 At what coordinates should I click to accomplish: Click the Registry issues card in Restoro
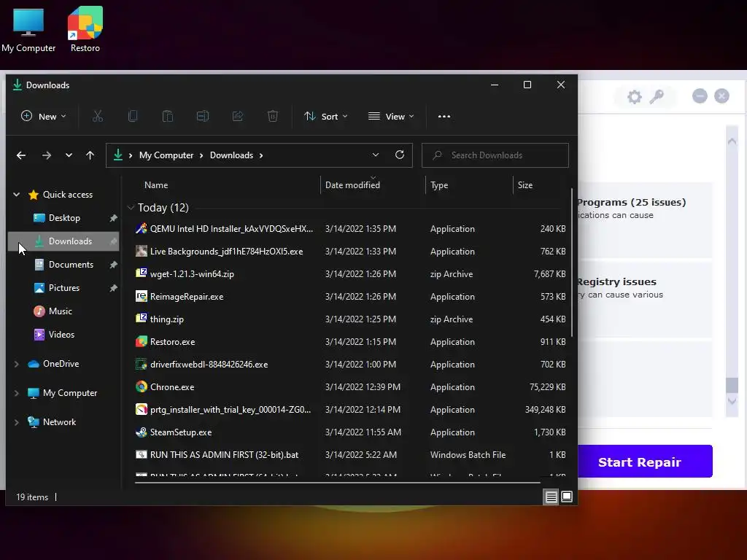tap(645, 300)
